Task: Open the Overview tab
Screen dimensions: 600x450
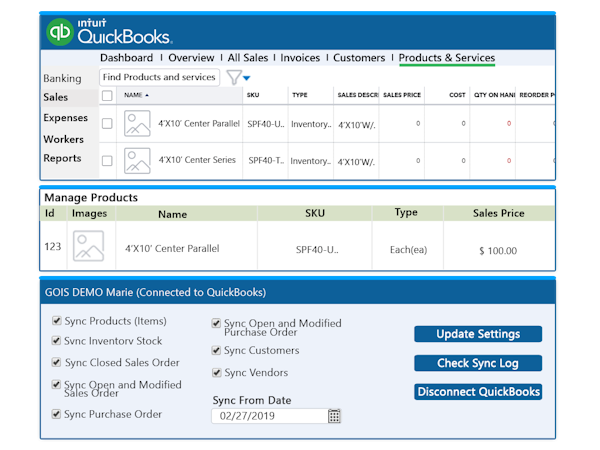Action: (x=191, y=58)
